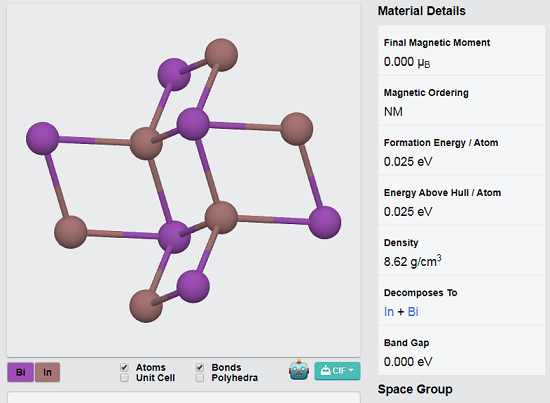Click the brown In element swatch
Viewport: 550px width, 403px height.
[x=47, y=372]
